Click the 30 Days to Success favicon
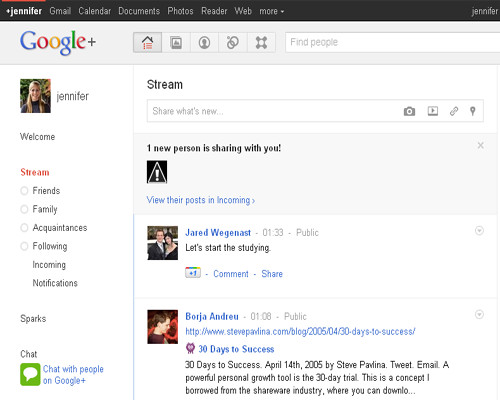500x400 pixels. coord(190,348)
